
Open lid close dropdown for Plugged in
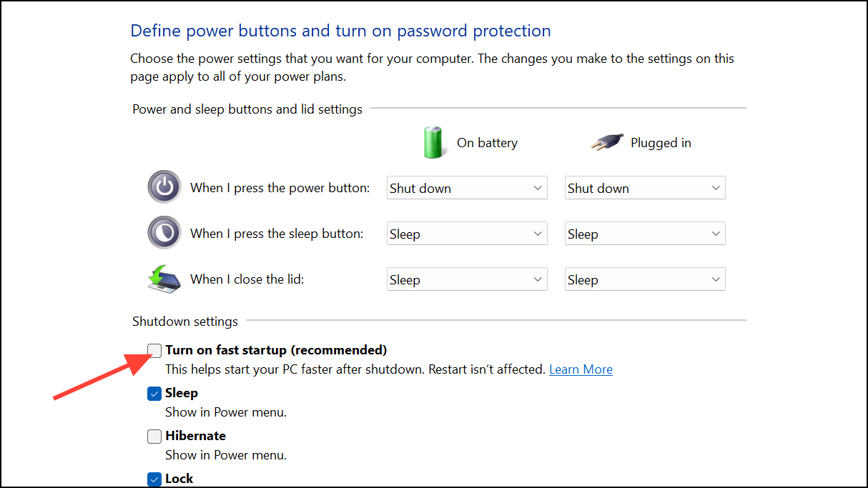point(644,279)
